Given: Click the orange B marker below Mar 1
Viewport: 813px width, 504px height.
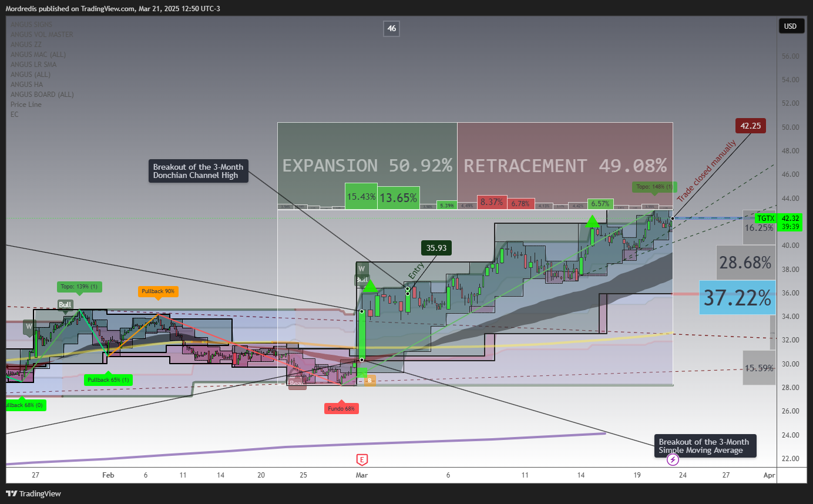Looking at the screenshot, I should coord(369,380).
